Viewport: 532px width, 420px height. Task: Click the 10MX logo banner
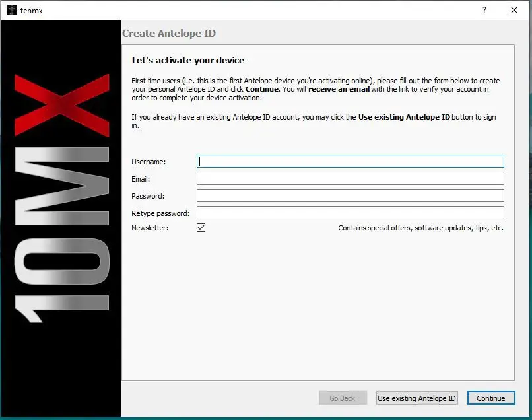click(x=61, y=219)
